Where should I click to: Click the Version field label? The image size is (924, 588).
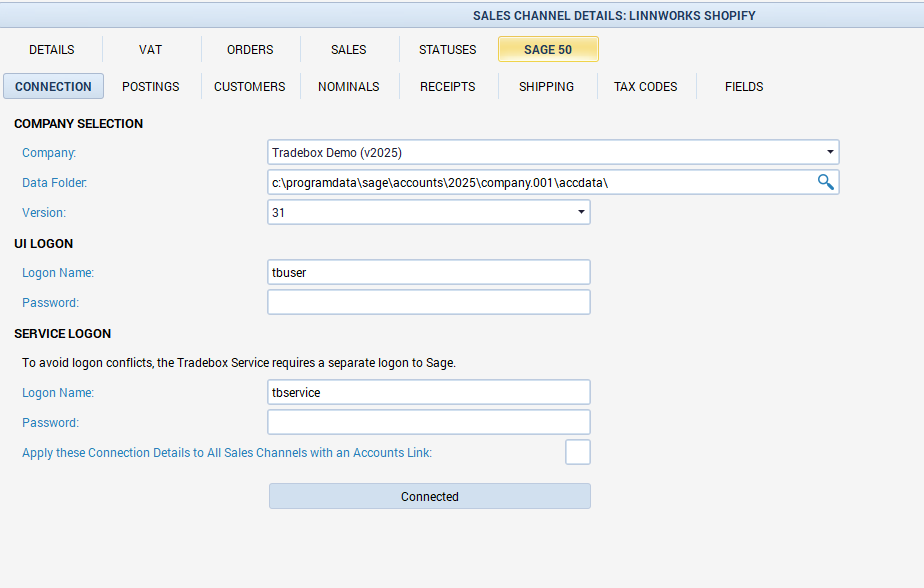tap(44, 213)
